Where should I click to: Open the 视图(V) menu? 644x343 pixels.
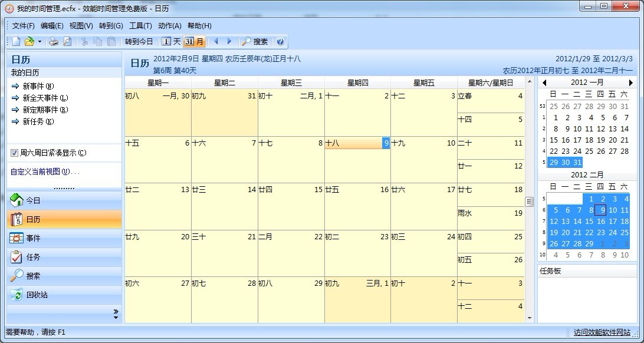pos(81,26)
